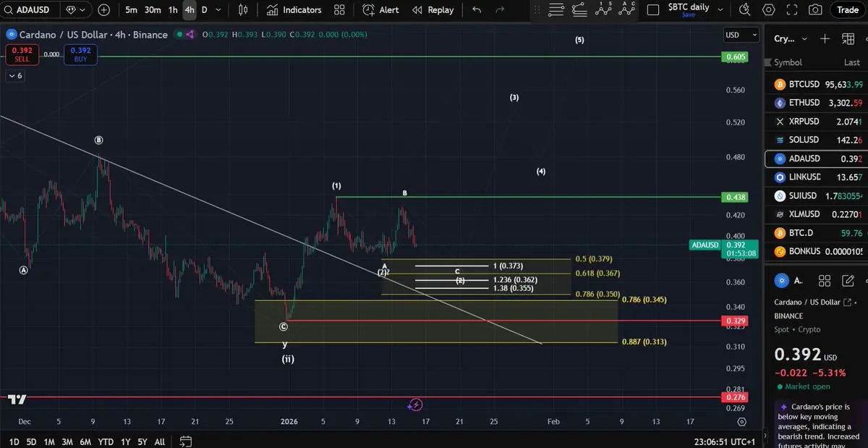Viewport: 868px width, 448px height.
Task: Select the All range at bottom
Action: click(160, 441)
